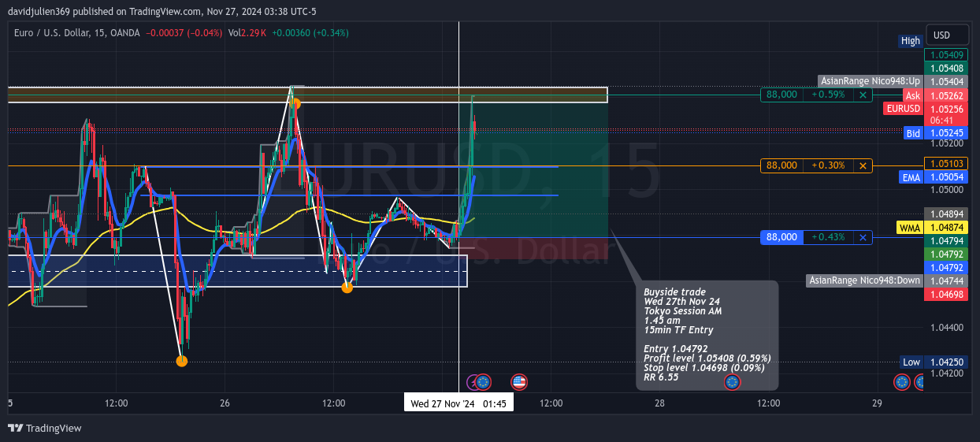
Task: Click the yellow WMA indicator tag
Action: point(910,228)
